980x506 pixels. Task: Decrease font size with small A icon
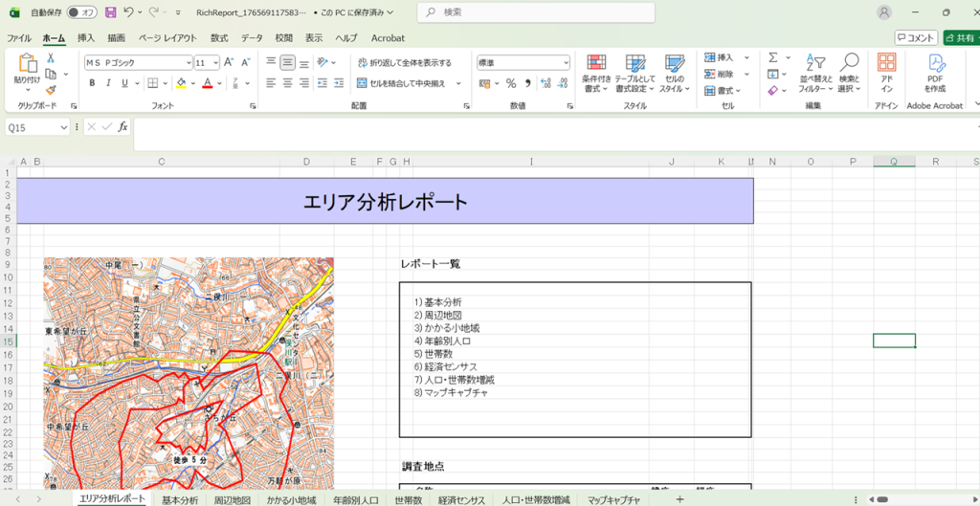point(245,62)
